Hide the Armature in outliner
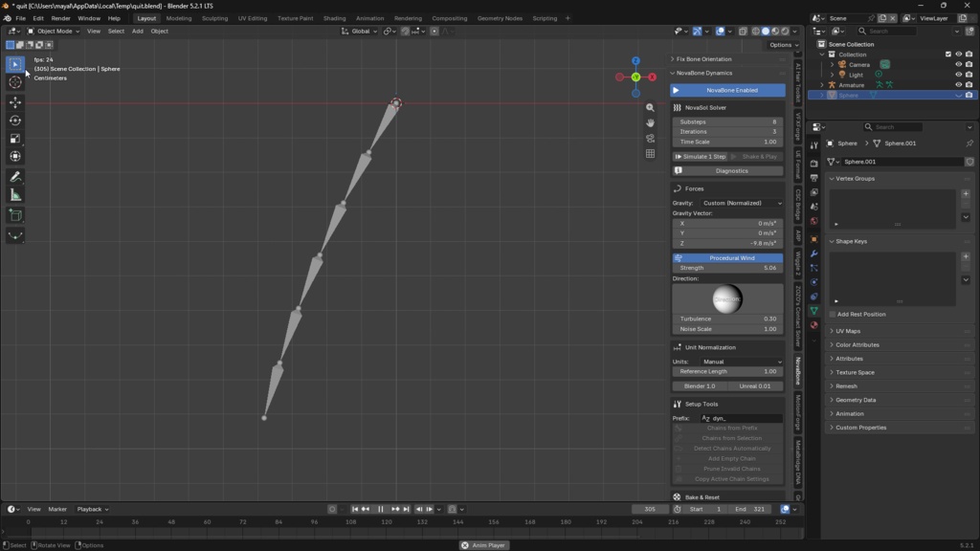The width and height of the screenshot is (980, 551). click(x=958, y=84)
